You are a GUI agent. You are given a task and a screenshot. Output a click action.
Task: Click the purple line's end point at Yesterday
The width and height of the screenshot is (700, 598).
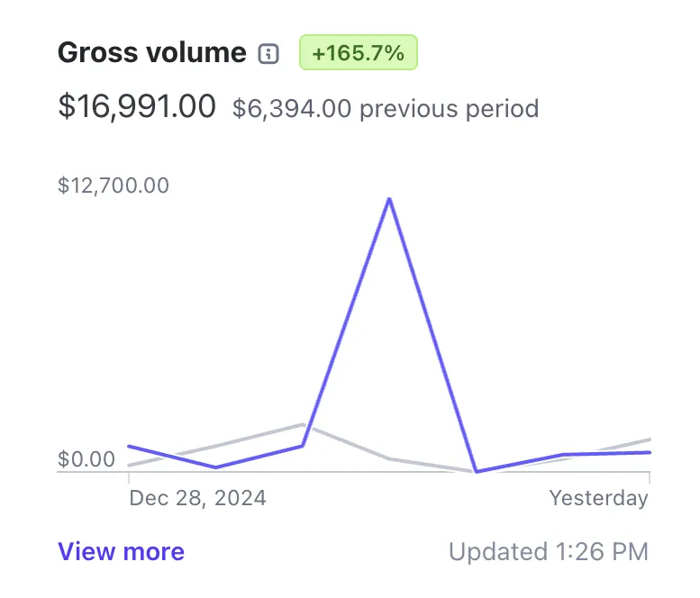650,452
